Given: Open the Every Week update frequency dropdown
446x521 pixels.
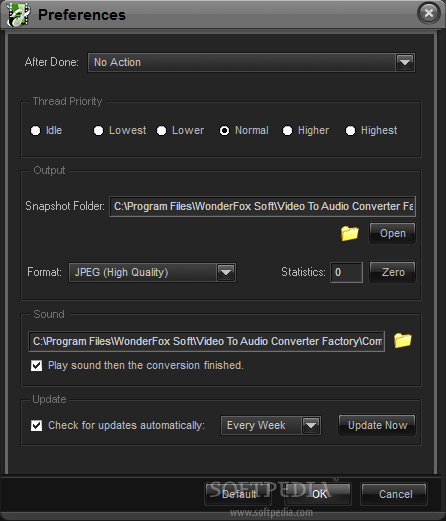Looking at the screenshot, I should 311,425.
